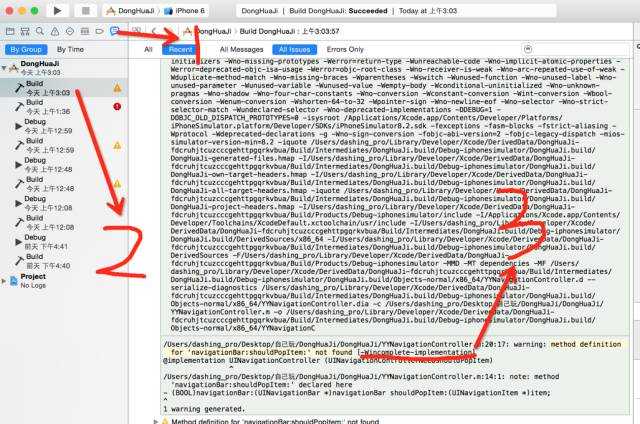This screenshot has height=424, width=640.
Task: Show All Issues
Action: (x=294, y=49)
